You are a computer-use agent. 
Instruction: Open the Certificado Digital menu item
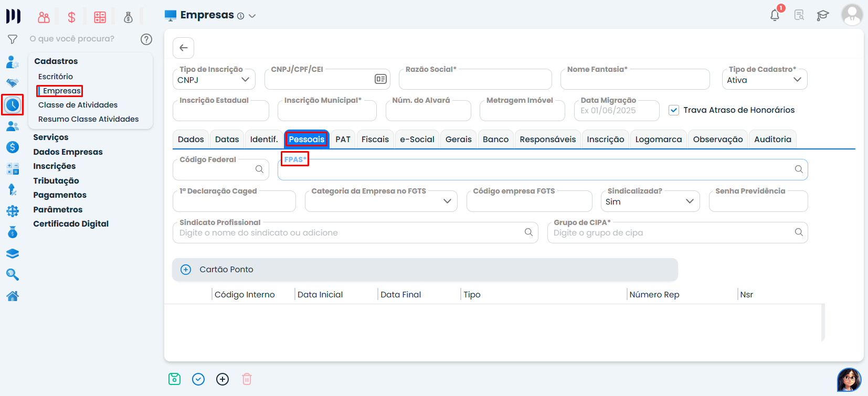pos(71,224)
